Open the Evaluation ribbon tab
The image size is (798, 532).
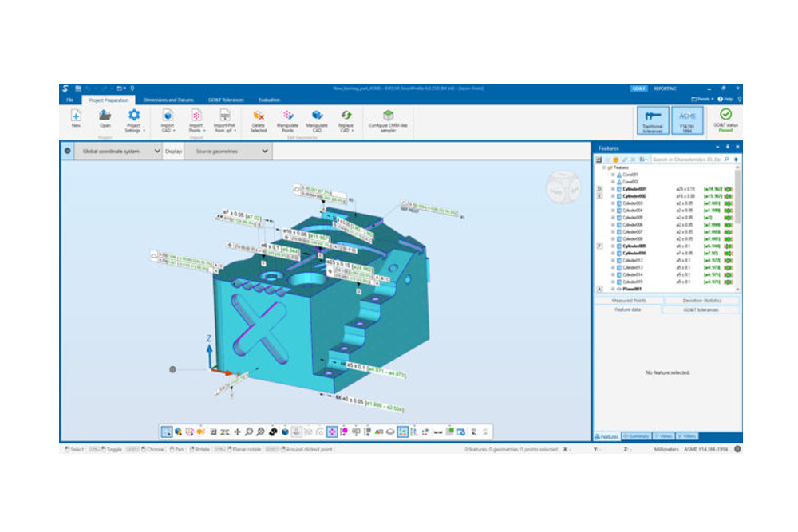coord(269,100)
